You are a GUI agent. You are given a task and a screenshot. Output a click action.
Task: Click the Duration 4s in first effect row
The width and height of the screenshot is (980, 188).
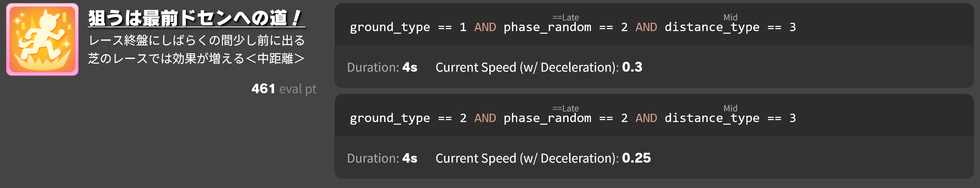(x=382, y=67)
